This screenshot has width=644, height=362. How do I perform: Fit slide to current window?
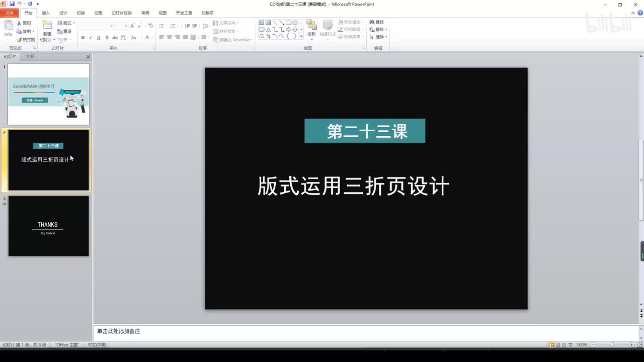point(639,345)
